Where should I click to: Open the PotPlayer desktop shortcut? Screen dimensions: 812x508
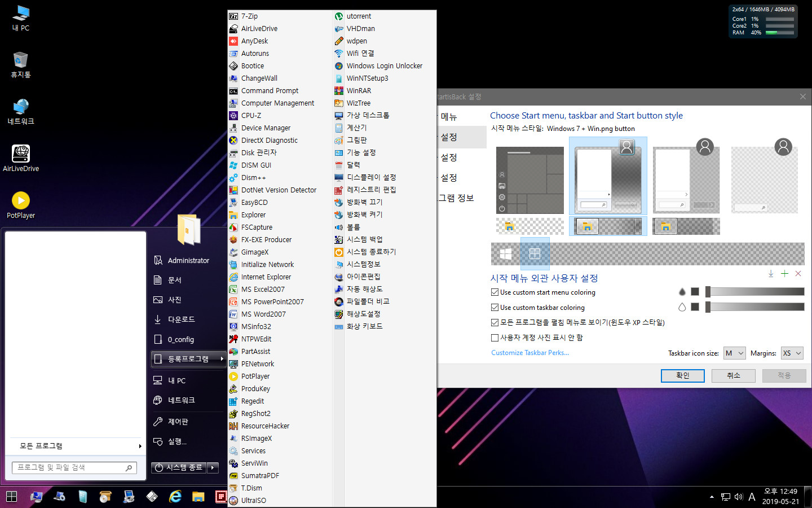coord(21,205)
